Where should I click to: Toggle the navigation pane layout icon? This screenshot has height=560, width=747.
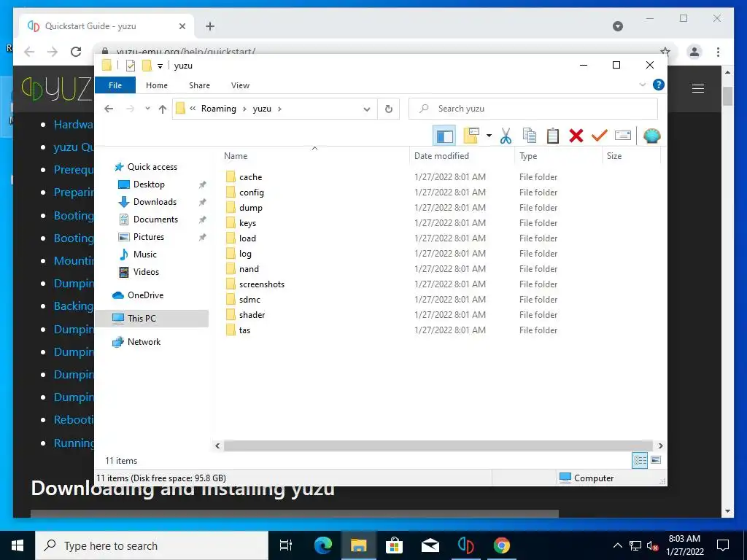click(x=444, y=136)
